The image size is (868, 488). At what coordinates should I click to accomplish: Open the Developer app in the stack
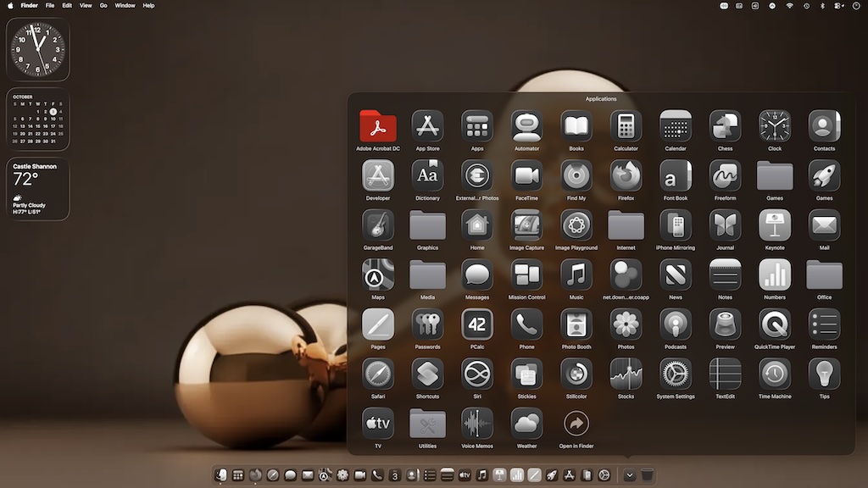[x=378, y=175]
